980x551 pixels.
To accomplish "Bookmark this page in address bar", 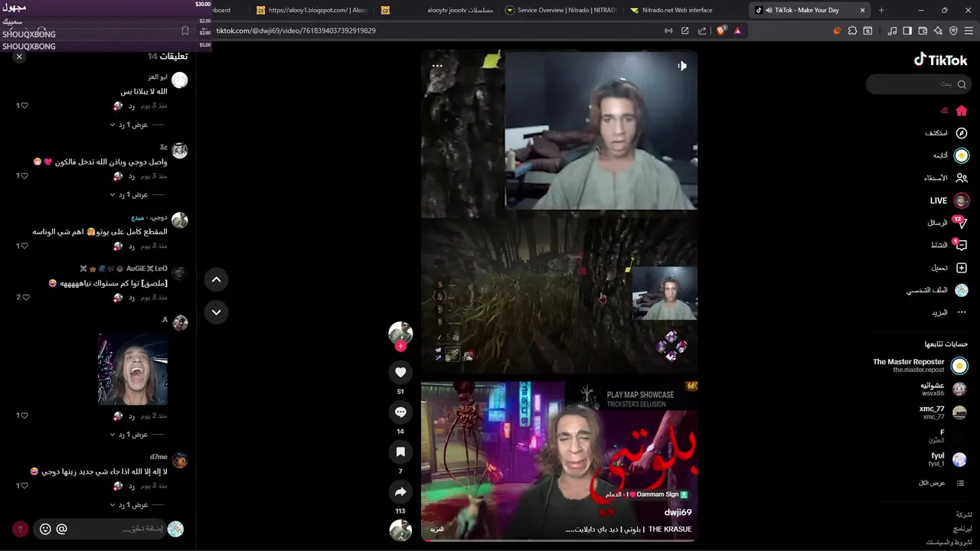I will tap(185, 31).
